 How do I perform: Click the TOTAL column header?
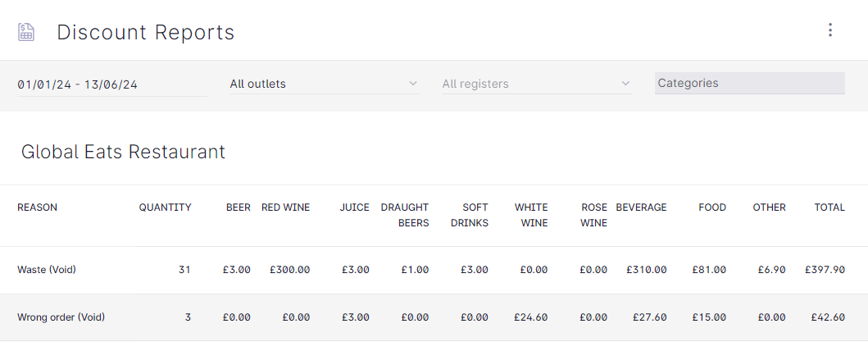point(829,207)
